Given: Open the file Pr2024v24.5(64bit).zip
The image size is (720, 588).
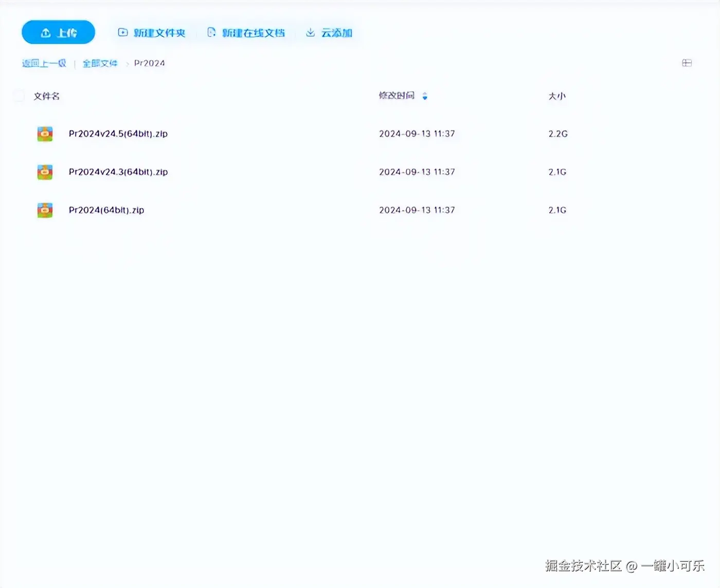Looking at the screenshot, I should click(x=118, y=134).
